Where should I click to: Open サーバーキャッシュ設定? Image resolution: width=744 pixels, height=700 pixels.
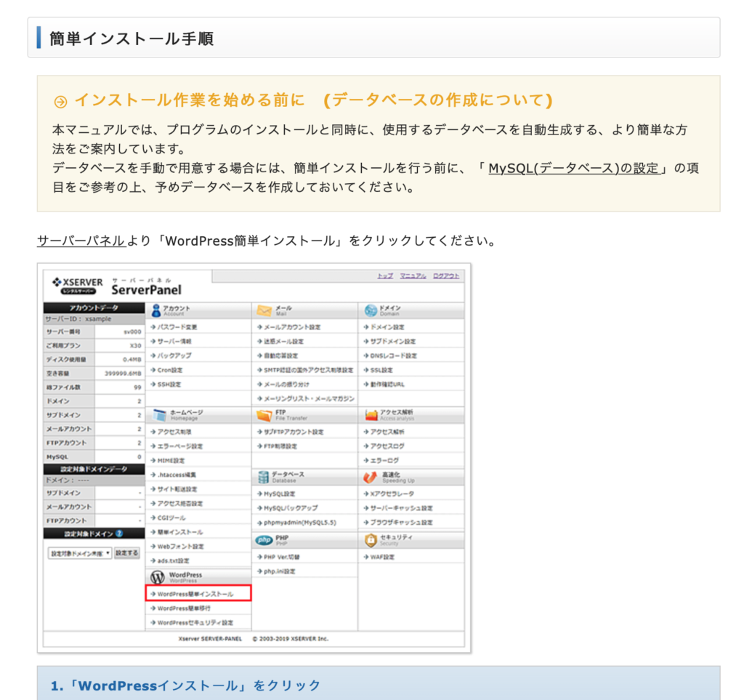[401, 508]
